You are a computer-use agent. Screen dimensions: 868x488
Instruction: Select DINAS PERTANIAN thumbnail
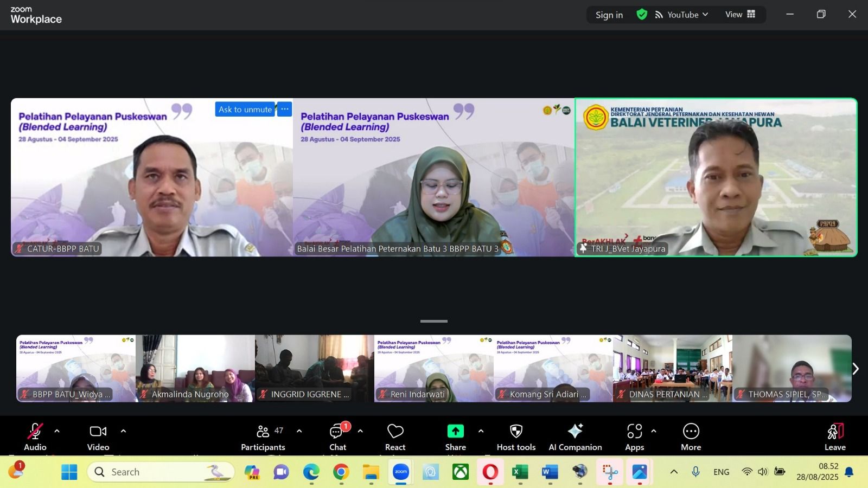673,368
